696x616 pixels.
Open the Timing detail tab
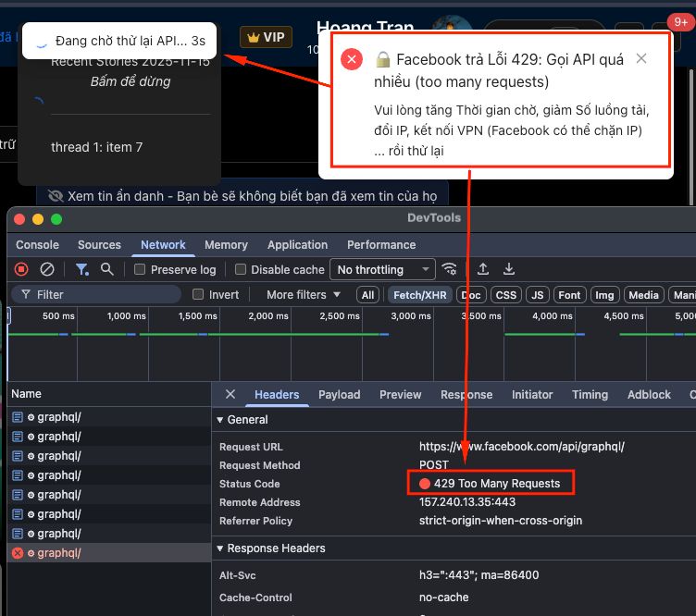point(590,395)
